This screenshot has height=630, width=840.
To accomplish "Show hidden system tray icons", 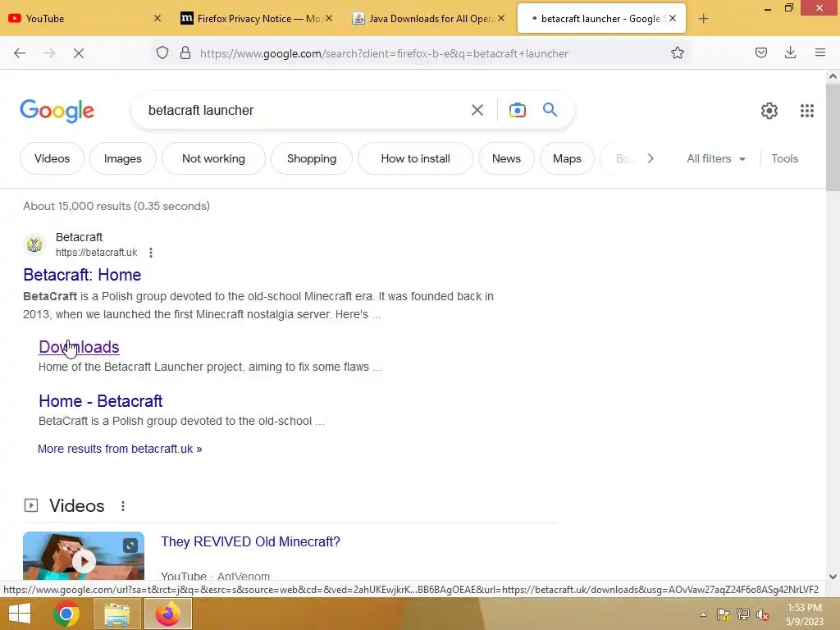I will pos(703,615).
